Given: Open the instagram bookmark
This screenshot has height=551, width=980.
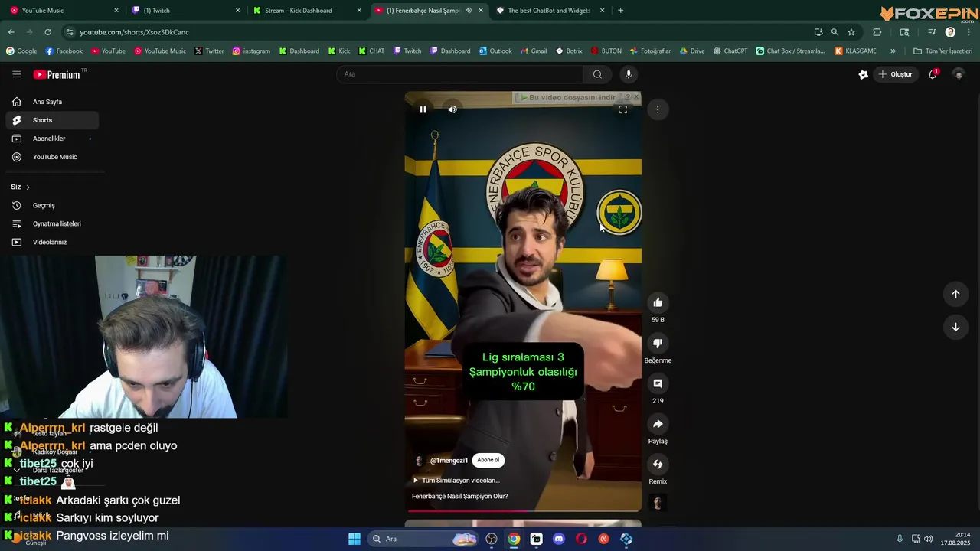Looking at the screenshot, I should click(x=251, y=51).
